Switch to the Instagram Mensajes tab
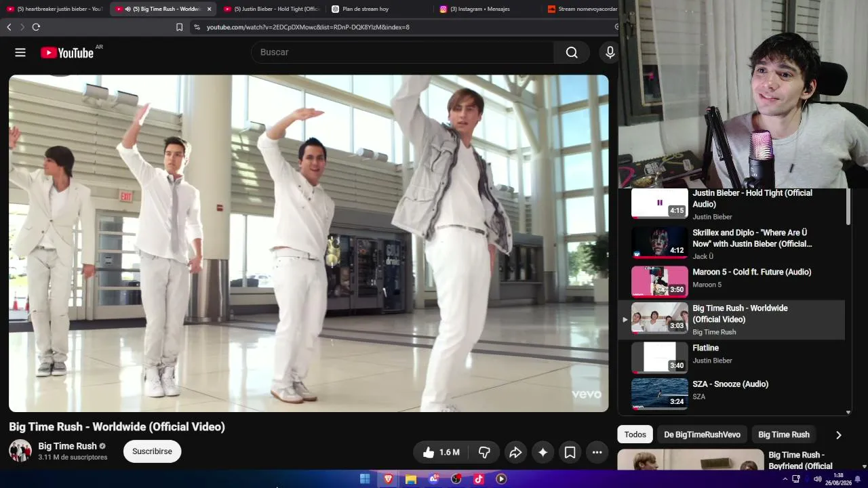Image resolution: width=868 pixels, height=488 pixels. coord(488,9)
